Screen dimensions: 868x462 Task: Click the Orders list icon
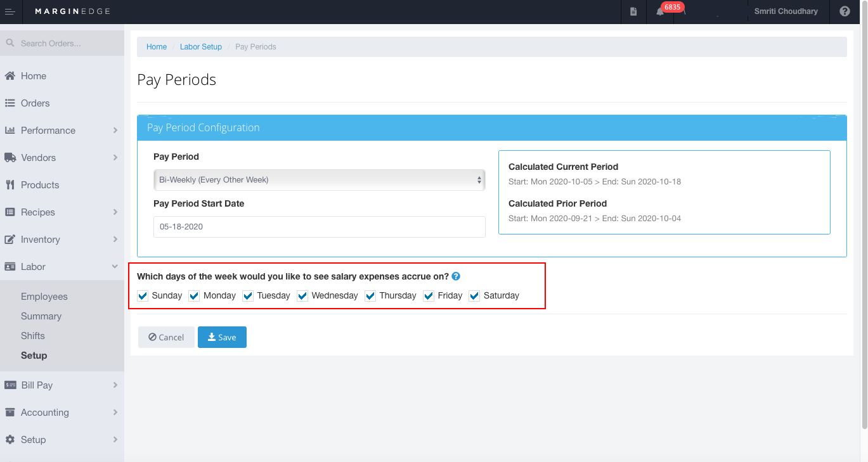point(10,103)
